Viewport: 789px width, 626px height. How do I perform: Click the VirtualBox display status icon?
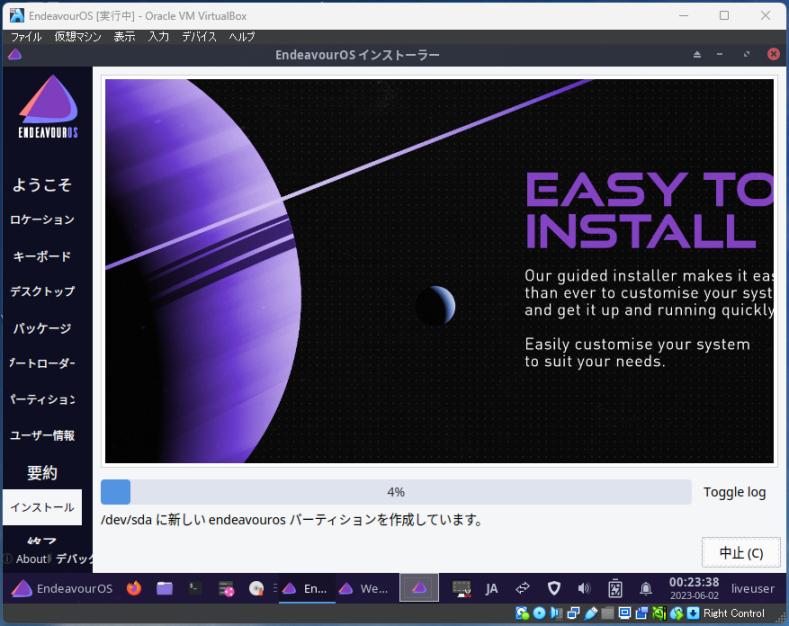click(624, 613)
